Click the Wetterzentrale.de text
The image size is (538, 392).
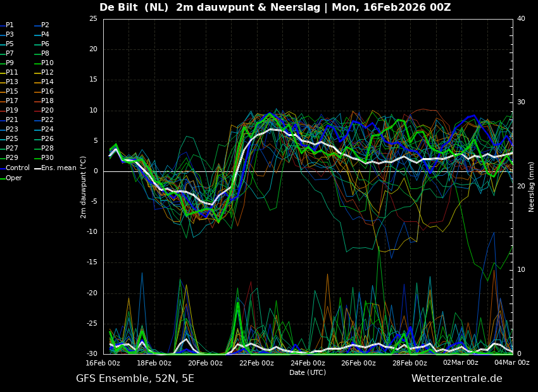coord(456,379)
